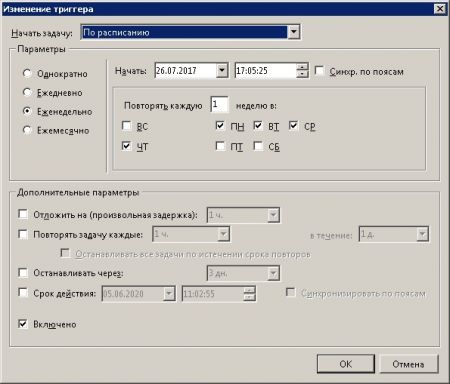Click the 'Отмена' cancel button
This screenshot has height=384, width=450.
click(408, 364)
